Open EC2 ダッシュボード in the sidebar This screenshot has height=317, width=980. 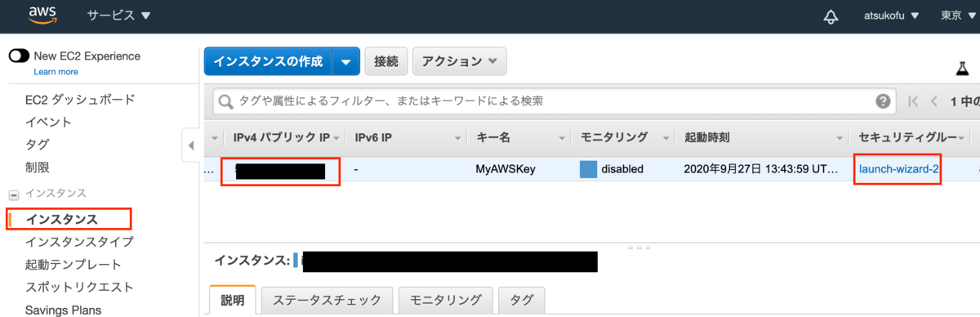tap(80, 100)
